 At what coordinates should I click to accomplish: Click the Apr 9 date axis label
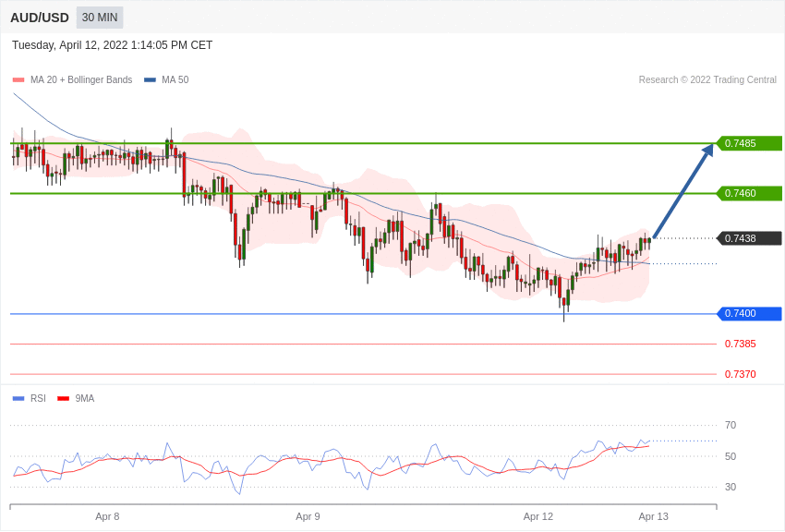308,516
